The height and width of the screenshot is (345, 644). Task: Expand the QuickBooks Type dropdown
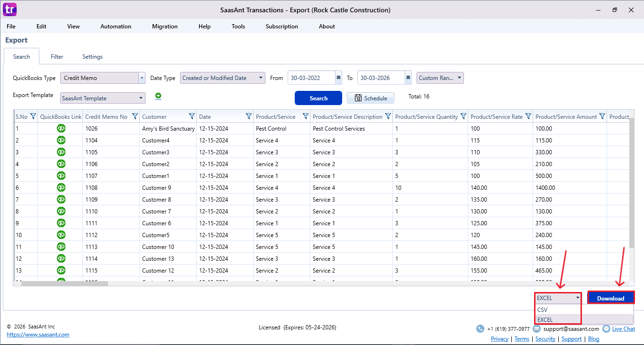click(x=142, y=78)
